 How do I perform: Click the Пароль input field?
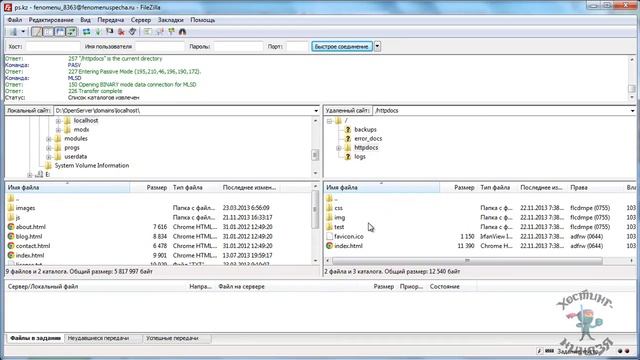(x=238, y=47)
